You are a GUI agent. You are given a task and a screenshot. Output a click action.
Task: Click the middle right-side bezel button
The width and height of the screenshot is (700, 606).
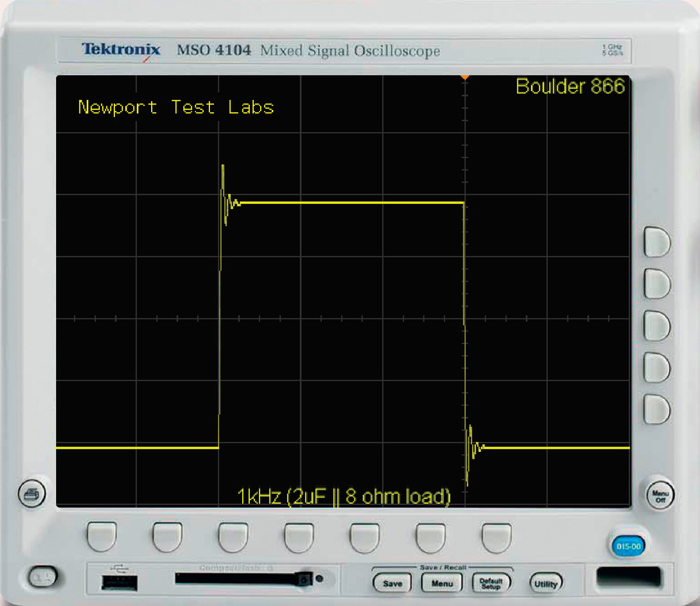657,326
